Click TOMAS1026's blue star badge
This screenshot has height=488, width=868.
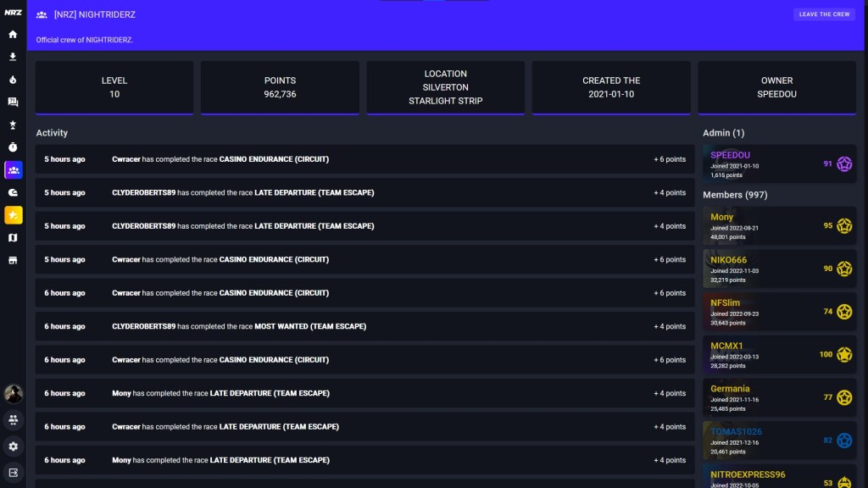(x=844, y=441)
